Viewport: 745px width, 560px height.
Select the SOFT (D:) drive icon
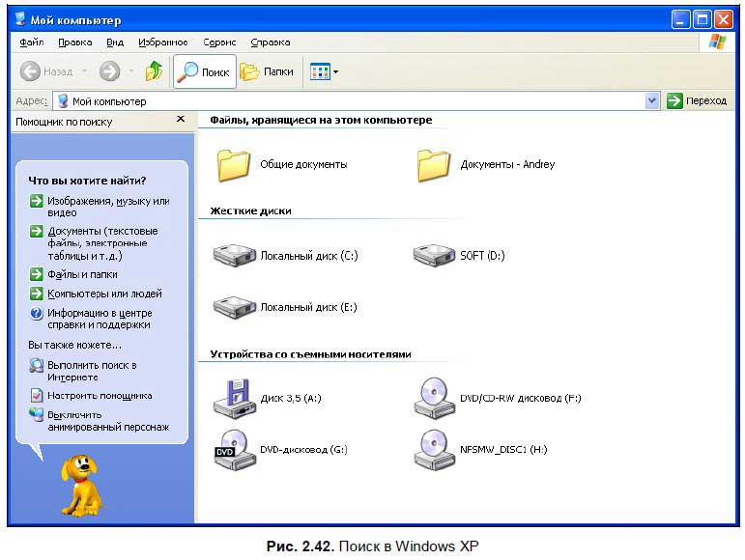point(434,255)
